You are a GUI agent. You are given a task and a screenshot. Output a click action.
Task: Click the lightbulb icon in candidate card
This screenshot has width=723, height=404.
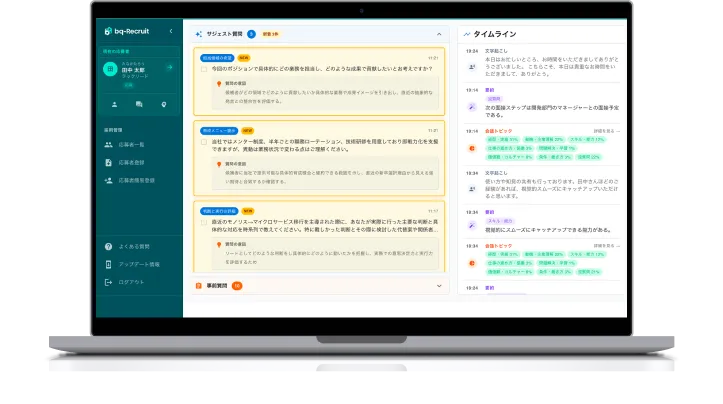[164, 105]
